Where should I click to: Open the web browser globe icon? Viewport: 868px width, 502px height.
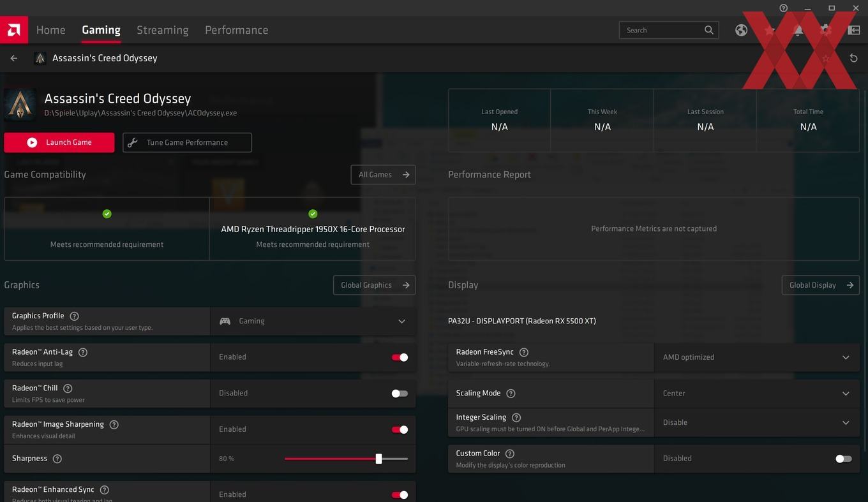coord(741,30)
